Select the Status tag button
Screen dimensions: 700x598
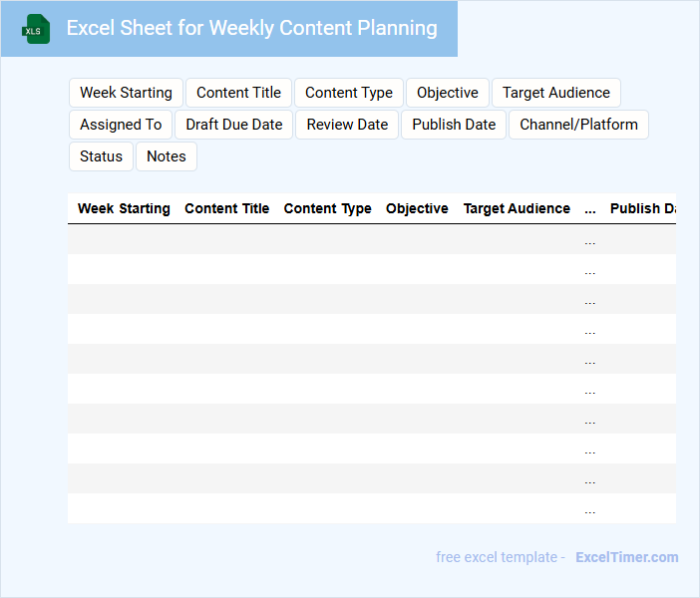[x=101, y=156]
